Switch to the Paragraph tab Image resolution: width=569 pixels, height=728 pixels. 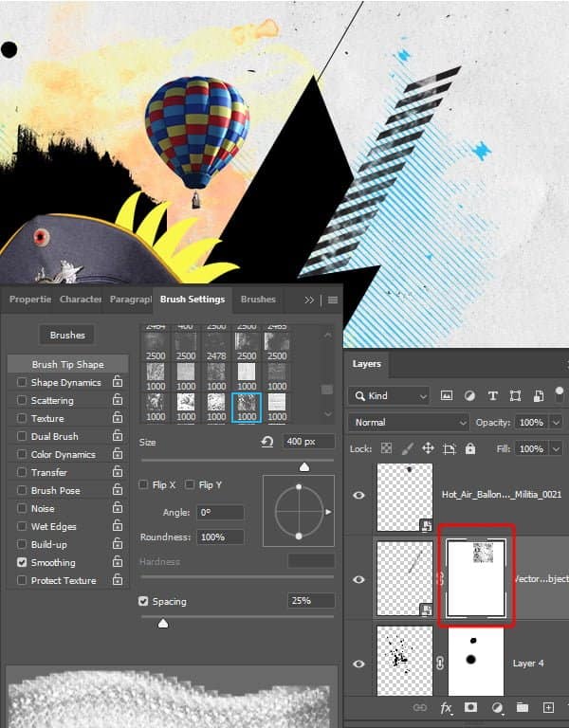click(130, 300)
